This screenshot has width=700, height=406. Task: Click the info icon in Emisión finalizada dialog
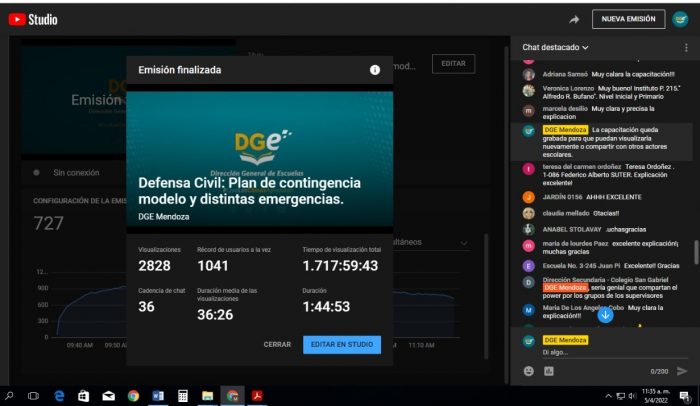[x=375, y=70]
